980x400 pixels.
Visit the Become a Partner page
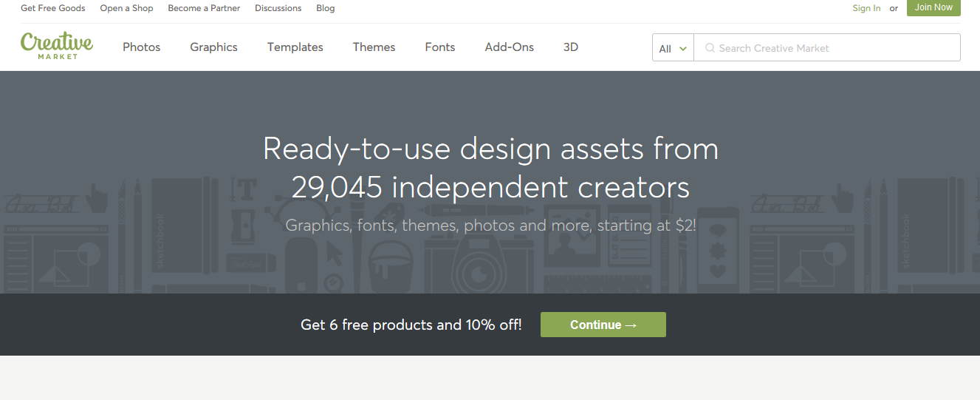(x=204, y=8)
